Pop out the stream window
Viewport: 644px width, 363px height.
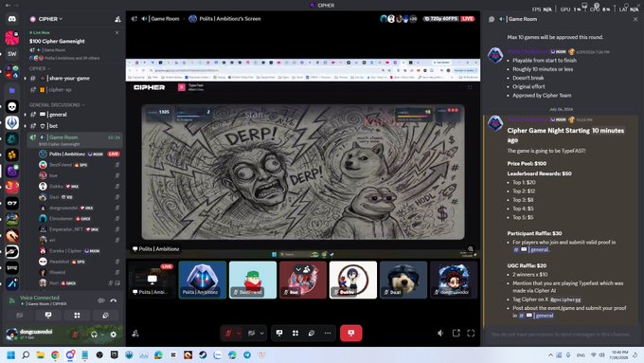456,334
